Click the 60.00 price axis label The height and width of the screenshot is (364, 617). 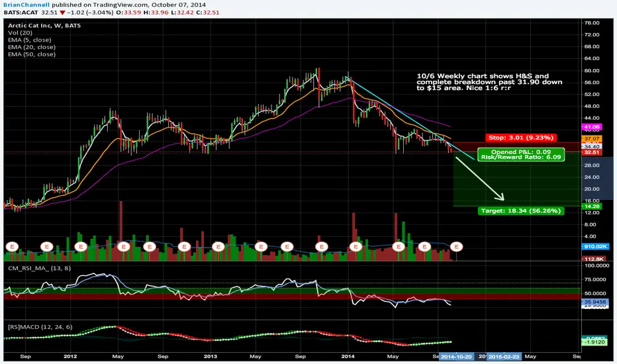(592, 70)
